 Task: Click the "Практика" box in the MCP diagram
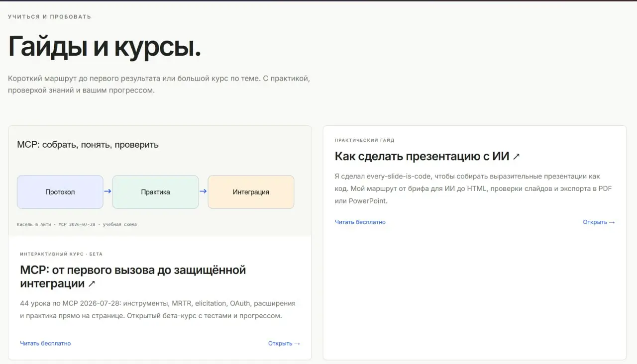click(x=155, y=192)
